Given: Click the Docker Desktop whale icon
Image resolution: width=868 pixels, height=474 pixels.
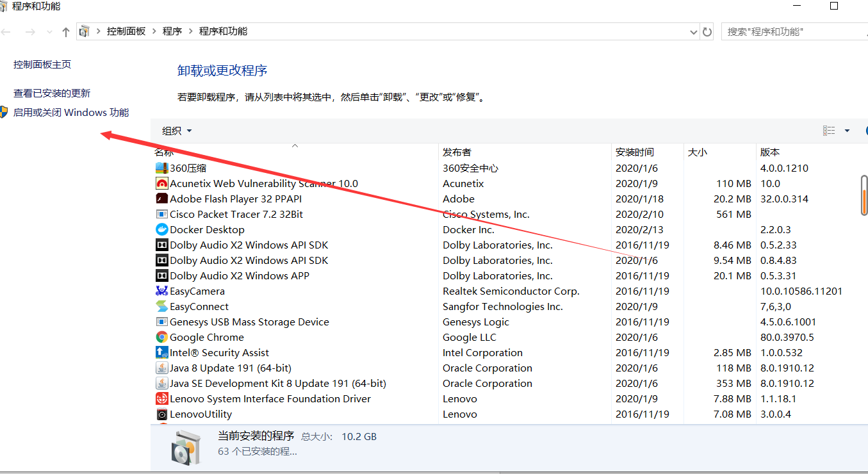Looking at the screenshot, I should [161, 229].
